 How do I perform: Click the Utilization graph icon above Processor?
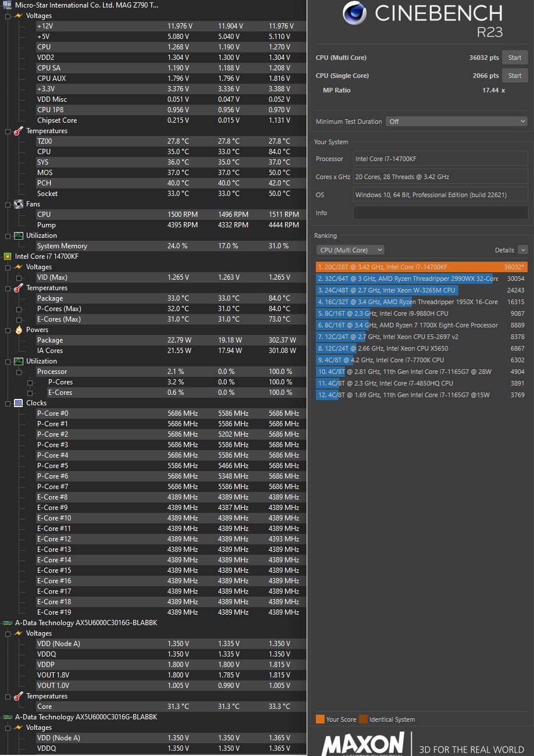[18, 361]
